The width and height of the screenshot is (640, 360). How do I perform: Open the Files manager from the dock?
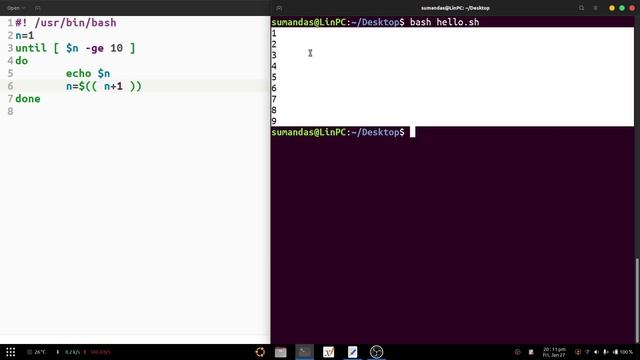280,352
